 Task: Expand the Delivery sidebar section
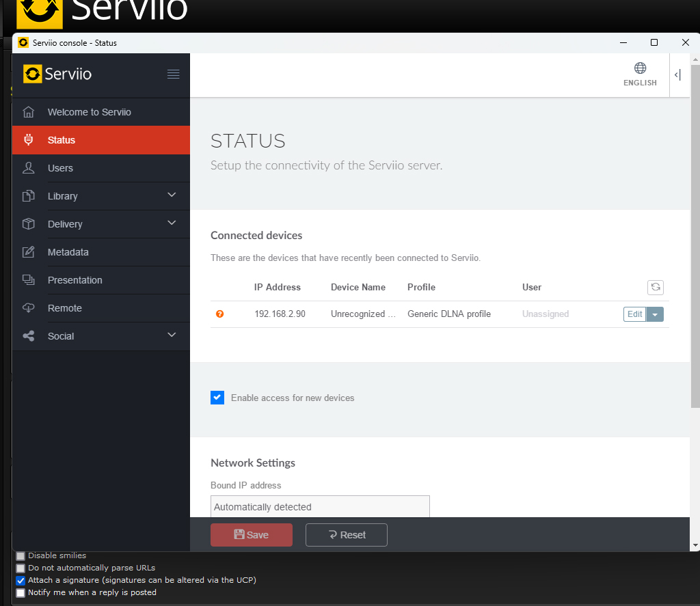(171, 223)
